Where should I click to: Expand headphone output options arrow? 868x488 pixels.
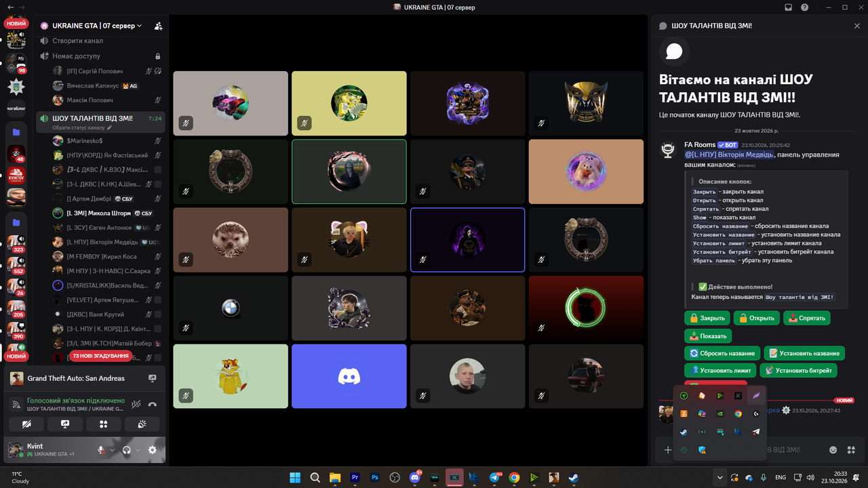138,450
